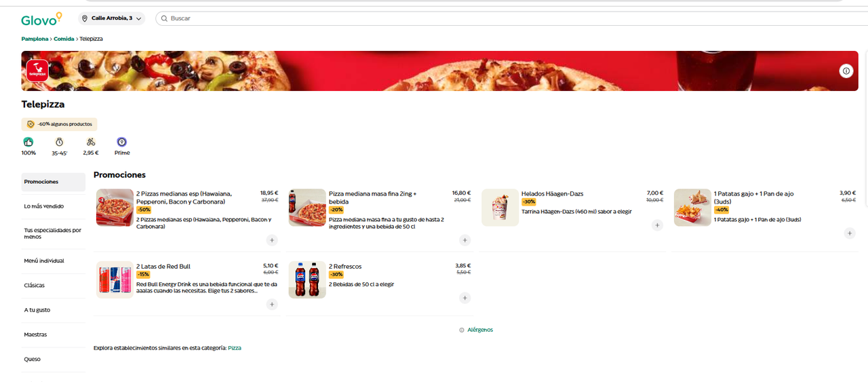Add 2 Latas de Red Bull to cart
The image size is (868, 382).
click(x=272, y=305)
